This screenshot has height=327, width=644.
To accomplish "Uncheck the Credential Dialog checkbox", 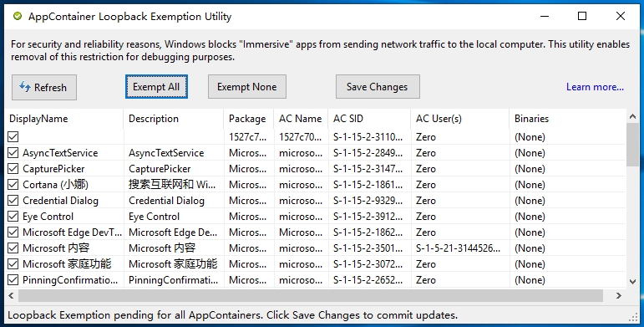I will pyautogui.click(x=13, y=201).
